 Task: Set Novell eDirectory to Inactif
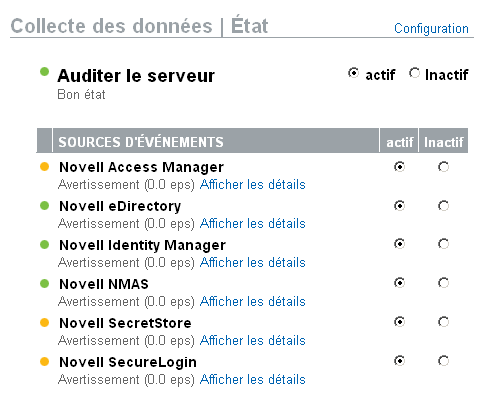[x=443, y=206]
